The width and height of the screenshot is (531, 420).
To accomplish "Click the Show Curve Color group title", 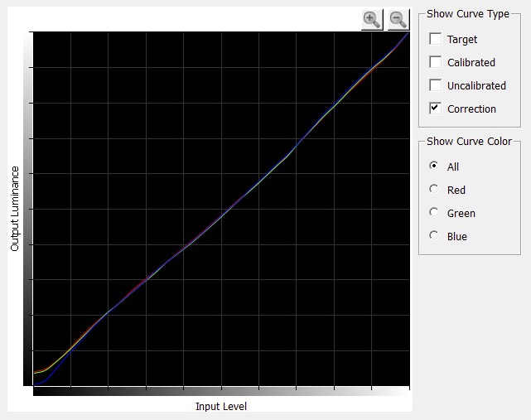I will pyautogui.click(x=469, y=142).
